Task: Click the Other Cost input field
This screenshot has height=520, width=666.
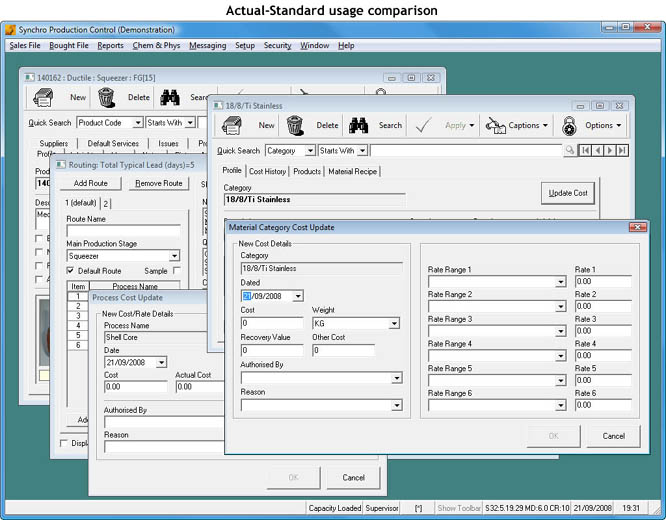Action: click(344, 350)
